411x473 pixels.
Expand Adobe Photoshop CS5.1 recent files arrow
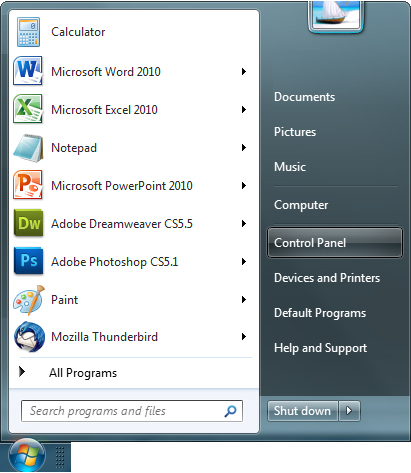(x=244, y=262)
